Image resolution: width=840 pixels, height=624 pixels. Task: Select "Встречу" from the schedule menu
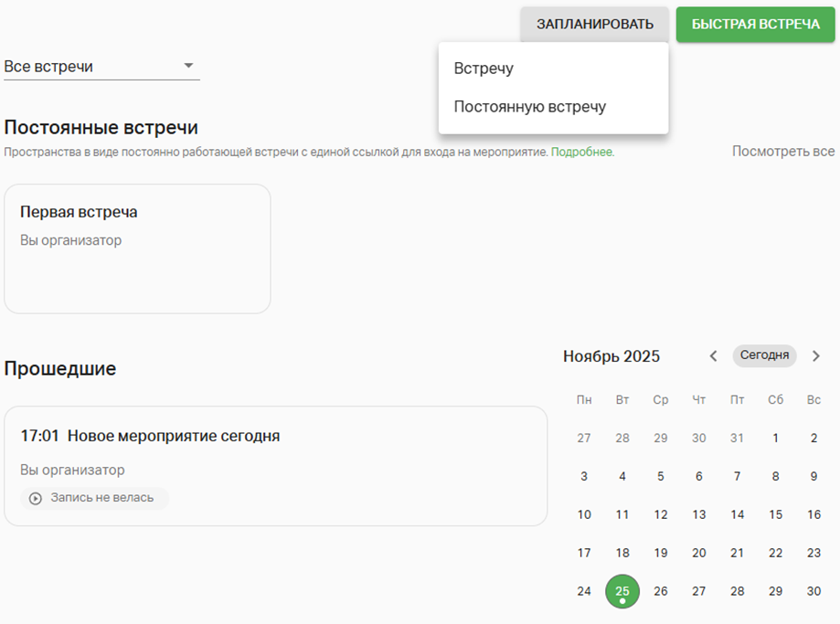point(484,69)
